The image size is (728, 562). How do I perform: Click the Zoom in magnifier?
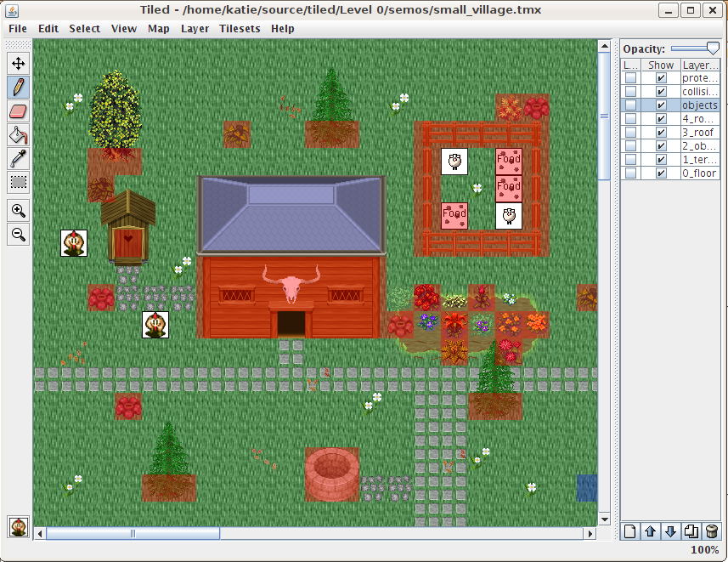coord(18,211)
